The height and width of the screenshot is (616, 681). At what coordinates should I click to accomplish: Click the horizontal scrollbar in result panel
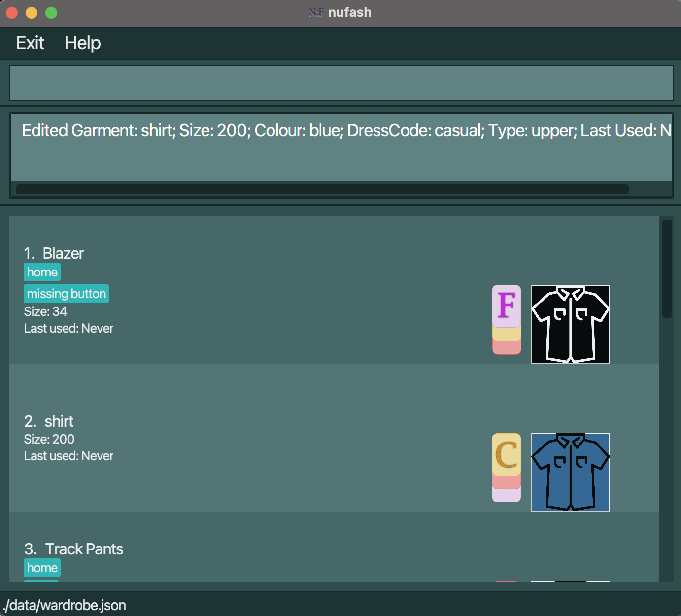point(322,189)
